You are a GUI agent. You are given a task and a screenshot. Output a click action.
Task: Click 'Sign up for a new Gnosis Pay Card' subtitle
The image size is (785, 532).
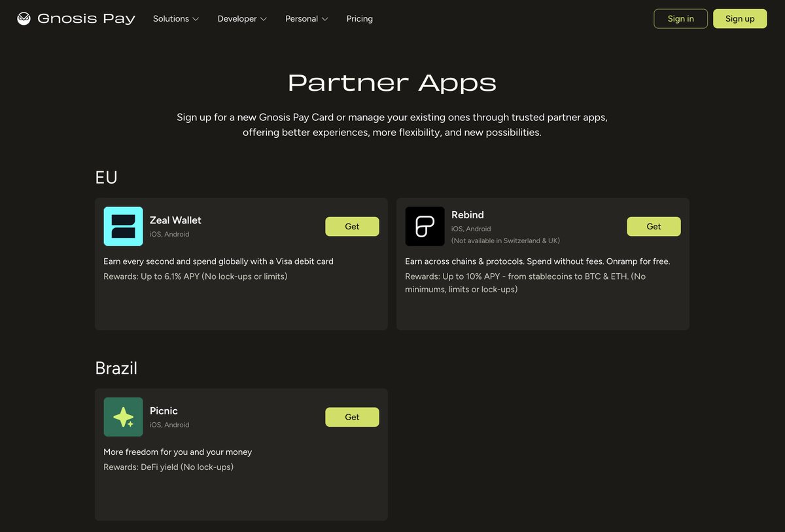pos(392,125)
